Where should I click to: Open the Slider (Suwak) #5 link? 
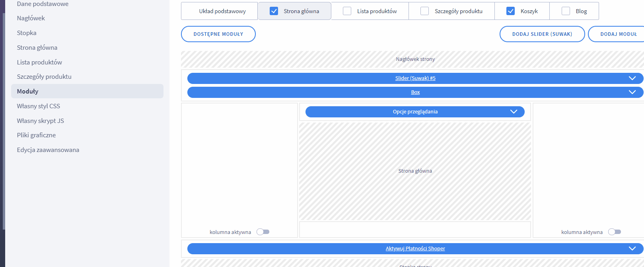click(415, 78)
